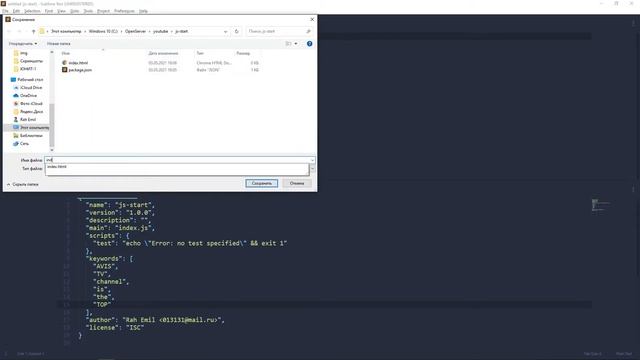
Task: Navigate to OpenServer in the breadcrumb
Action: (136, 31)
